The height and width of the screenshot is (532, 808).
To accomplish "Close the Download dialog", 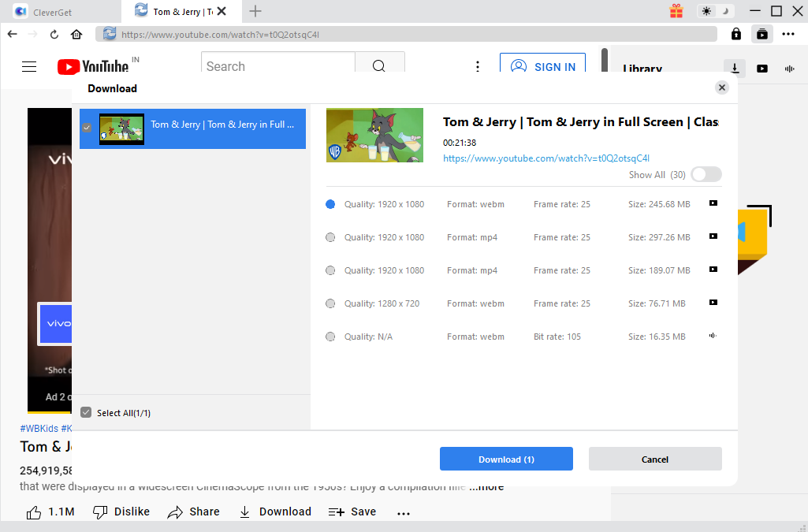I will tap(722, 87).
